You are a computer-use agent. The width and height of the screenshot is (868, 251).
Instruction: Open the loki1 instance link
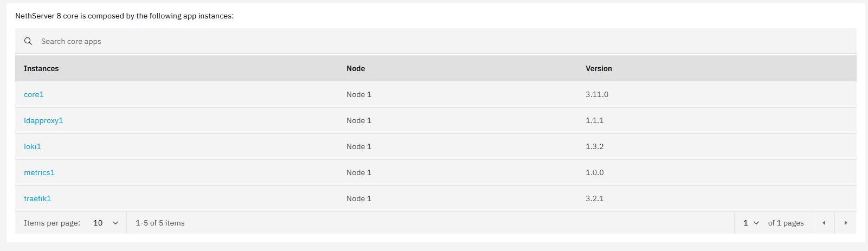(33, 146)
